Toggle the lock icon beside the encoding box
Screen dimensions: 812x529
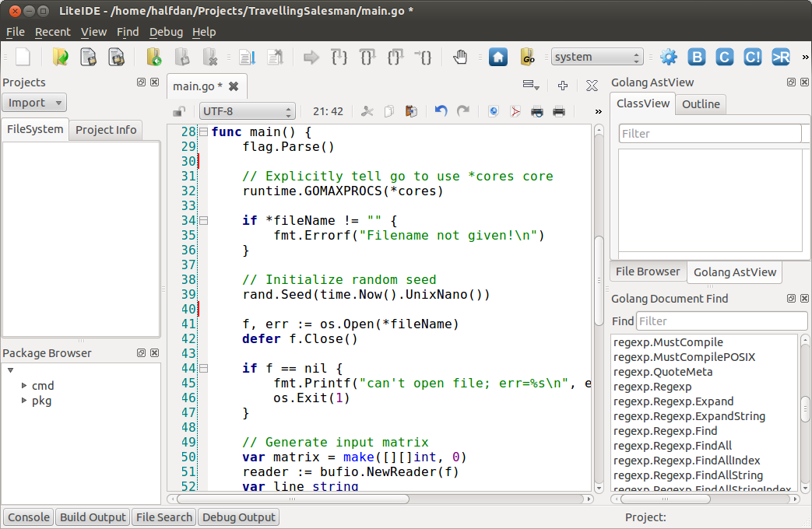click(179, 111)
